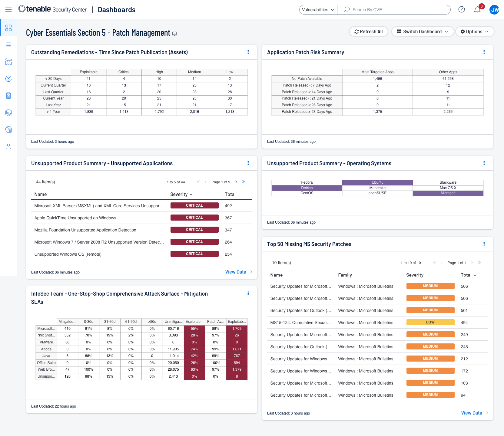The image size is (504, 436).
Task: Open the Switch Dashboard dropdown
Action: 422,31
